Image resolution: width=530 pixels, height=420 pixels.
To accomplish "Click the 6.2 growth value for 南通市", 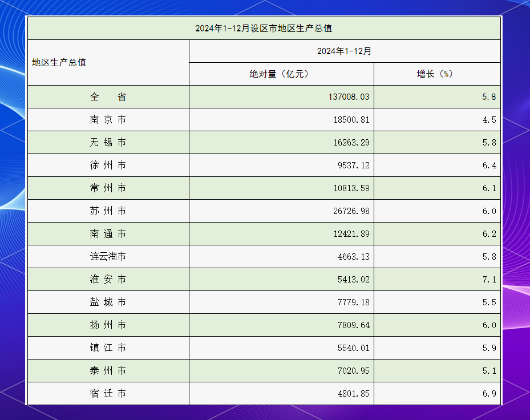I will tap(489, 234).
